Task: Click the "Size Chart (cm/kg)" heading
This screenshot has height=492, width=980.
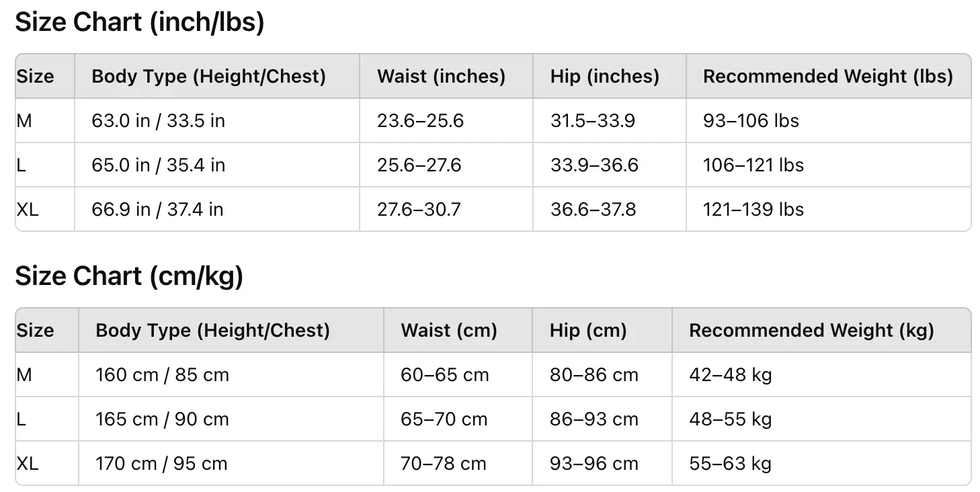Action: 129,277
